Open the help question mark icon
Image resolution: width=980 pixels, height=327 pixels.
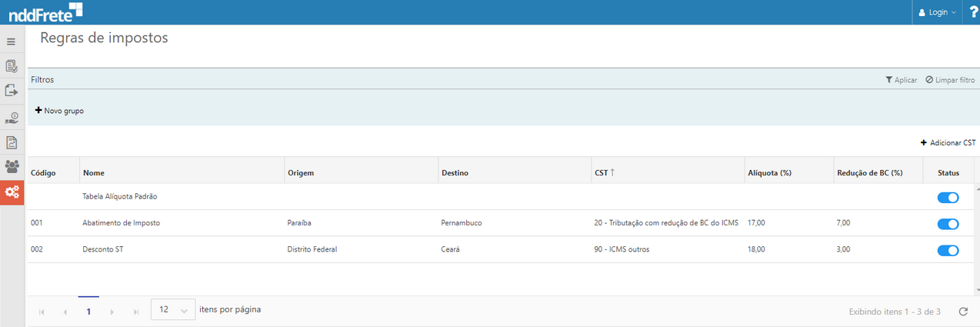tap(973, 12)
